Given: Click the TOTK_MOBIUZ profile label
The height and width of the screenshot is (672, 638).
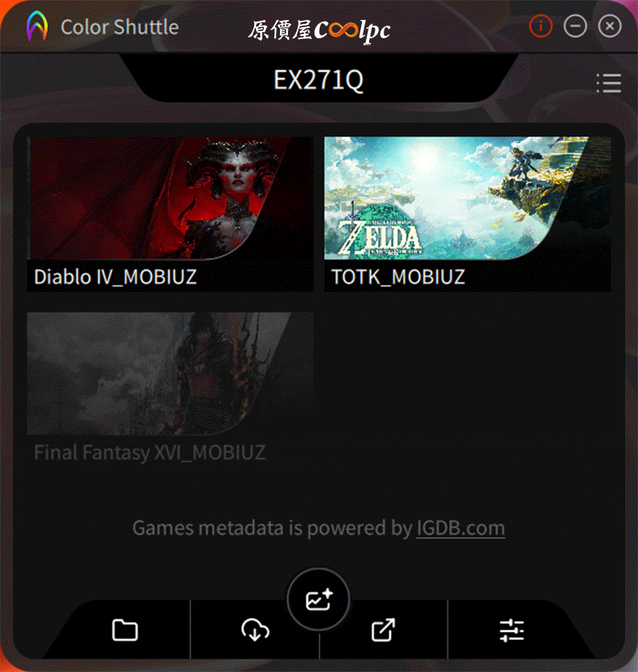Looking at the screenshot, I should 398,277.
